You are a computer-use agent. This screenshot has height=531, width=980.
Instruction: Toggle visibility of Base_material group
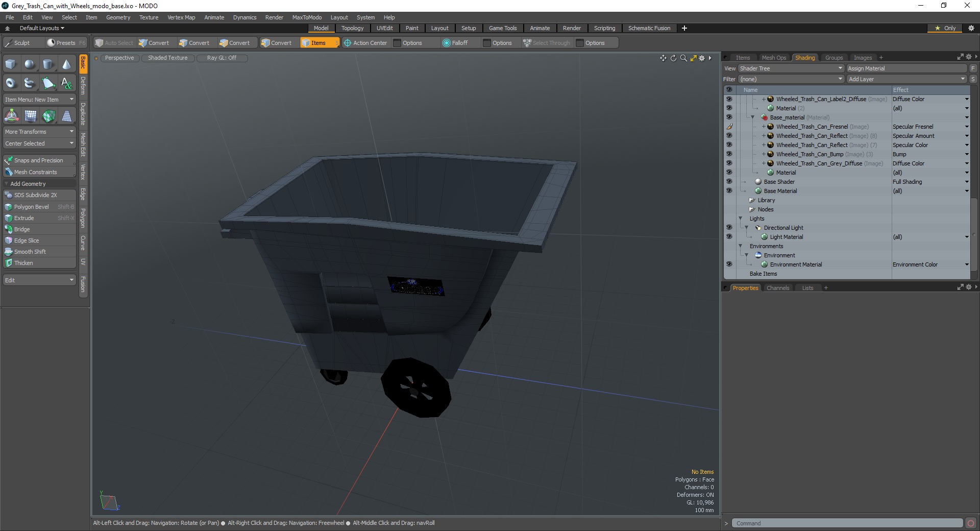click(x=729, y=117)
